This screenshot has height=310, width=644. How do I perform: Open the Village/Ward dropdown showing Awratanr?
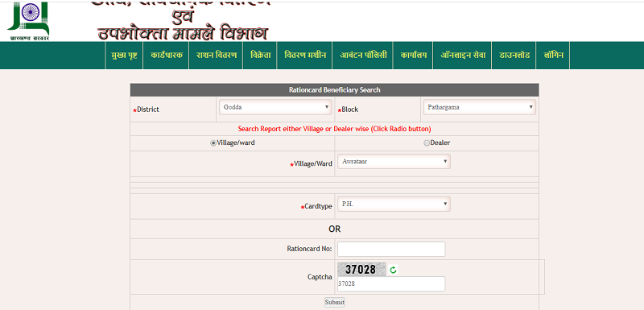tap(394, 161)
